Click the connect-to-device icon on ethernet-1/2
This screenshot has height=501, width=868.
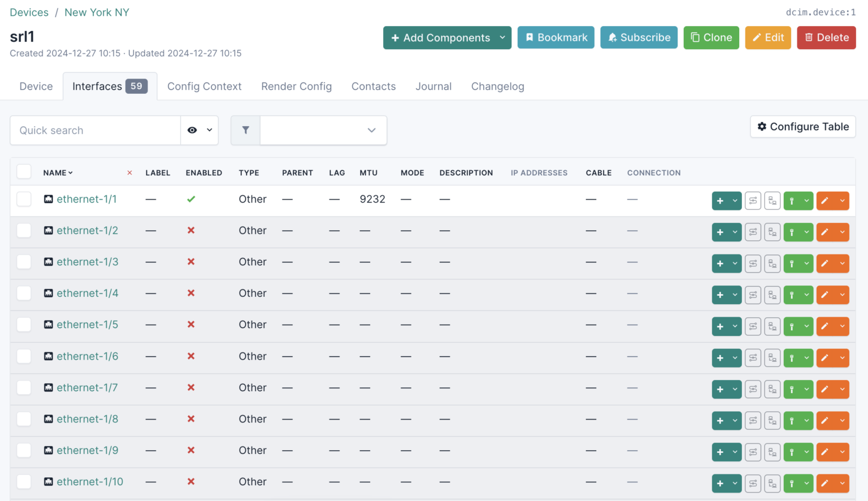pos(772,232)
